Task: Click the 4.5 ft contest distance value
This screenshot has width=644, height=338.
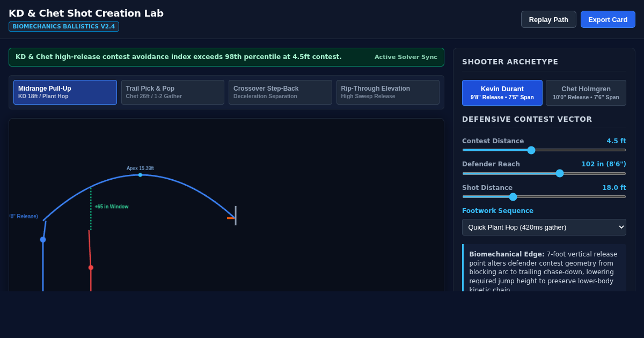Action: tap(616, 141)
